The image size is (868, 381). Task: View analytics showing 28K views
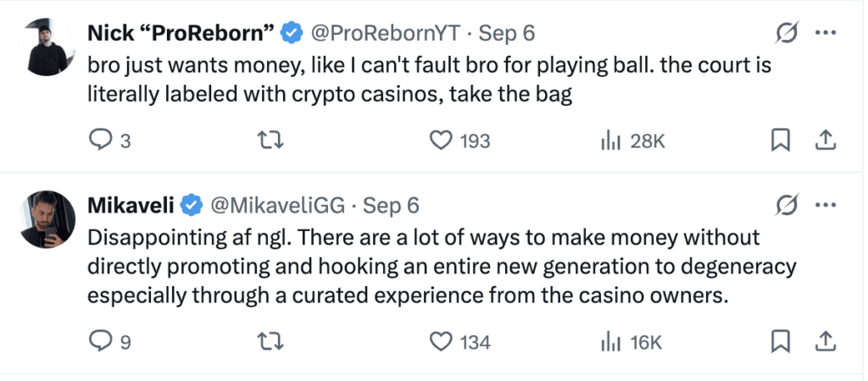pos(609,141)
